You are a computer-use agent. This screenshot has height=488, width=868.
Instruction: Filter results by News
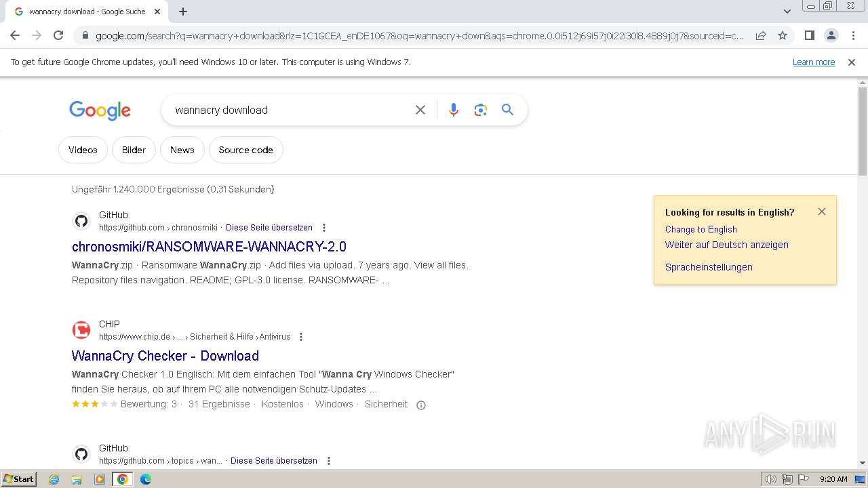pyautogui.click(x=182, y=150)
